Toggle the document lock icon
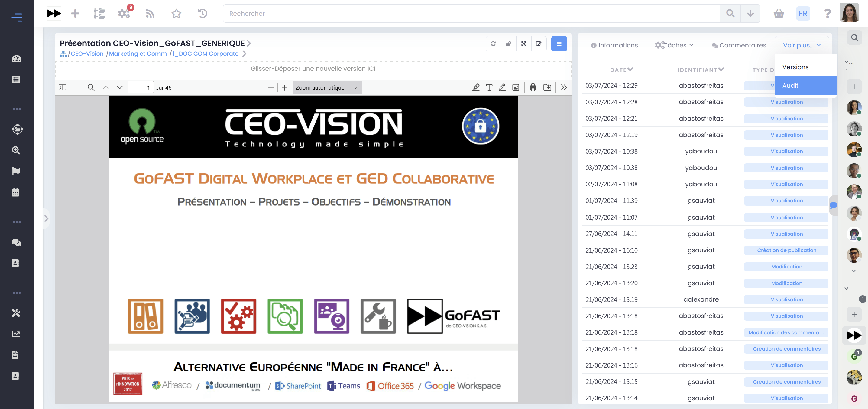 [508, 44]
